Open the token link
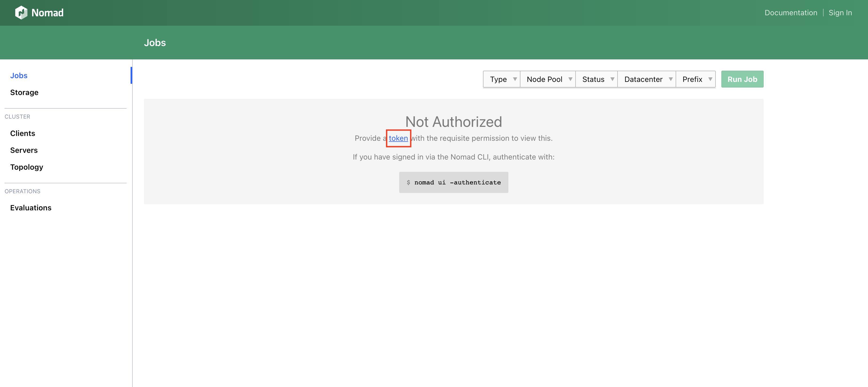Viewport: 868px width, 387px height. 398,138
